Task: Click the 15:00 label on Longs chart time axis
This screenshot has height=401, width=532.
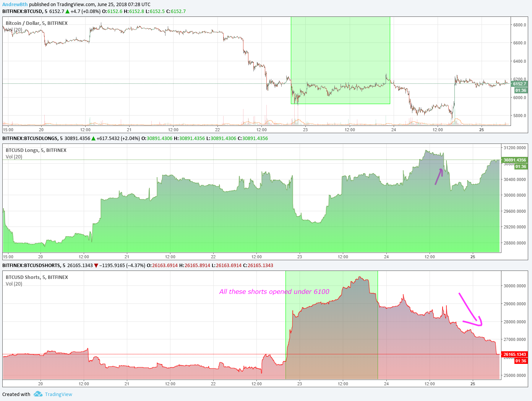Action: click(8, 257)
